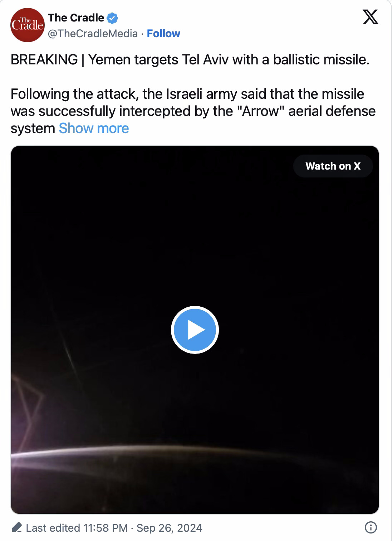The image size is (392, 541).
Task: Click the Last edited 11:58 PM text
Action: tap(77, 528)
